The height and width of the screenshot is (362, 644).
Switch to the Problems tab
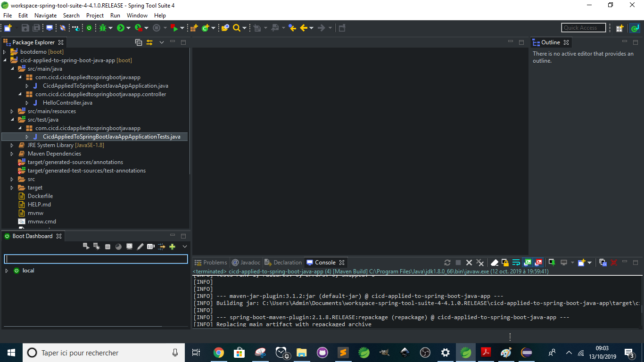tap(211, 263)
